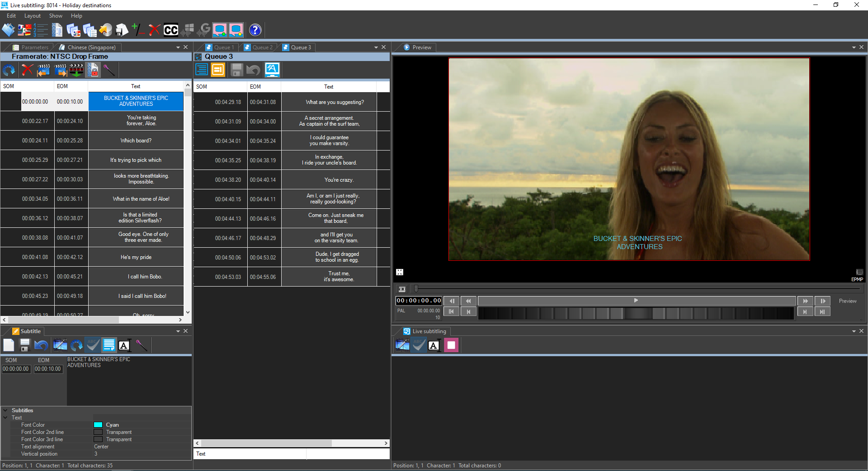Click the undo icon in the Subtitle panel
Viewport: 868px width, 471px height.
point(41,345)
